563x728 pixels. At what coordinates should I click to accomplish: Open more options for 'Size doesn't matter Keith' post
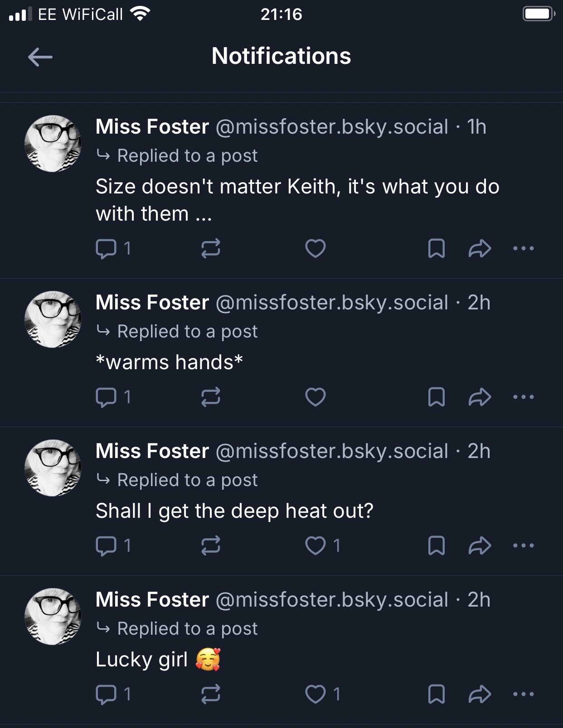pyautogui.click(x=524, y=248)
